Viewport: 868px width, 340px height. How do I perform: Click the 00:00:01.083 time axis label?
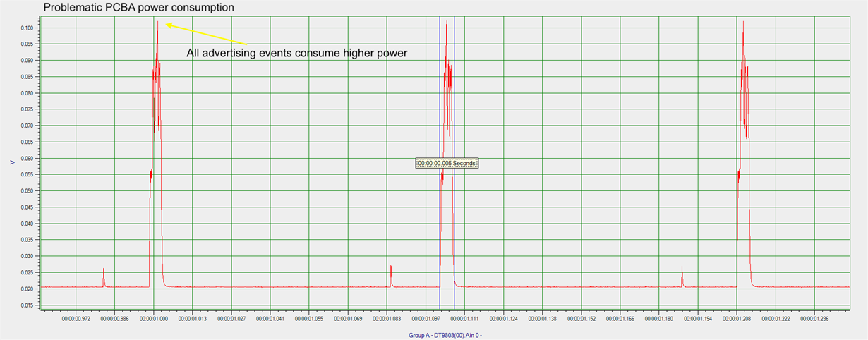[x=387, y=319]
